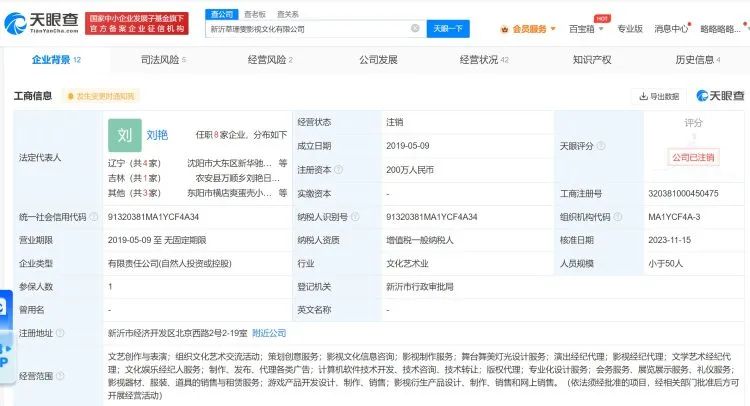
Task: Click the Tianyancha logo in the header
Action: tap(44, 22)
